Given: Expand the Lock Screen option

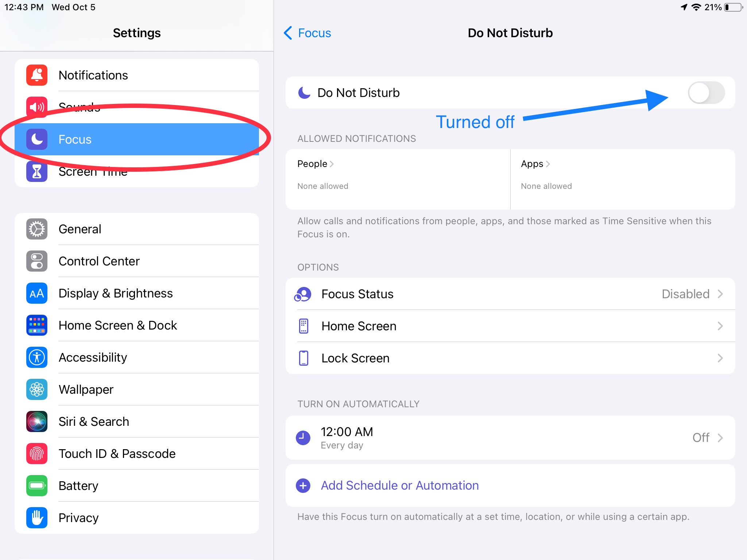Looking at the screenshot, I should click(720, 358).
